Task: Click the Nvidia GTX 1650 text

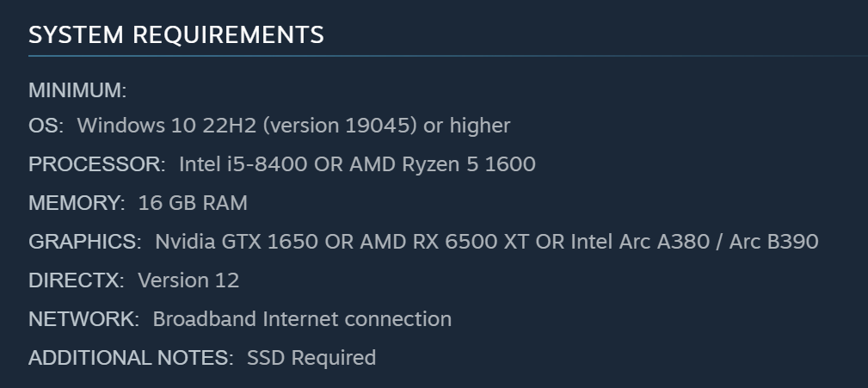Action: (x=236, y=242)
